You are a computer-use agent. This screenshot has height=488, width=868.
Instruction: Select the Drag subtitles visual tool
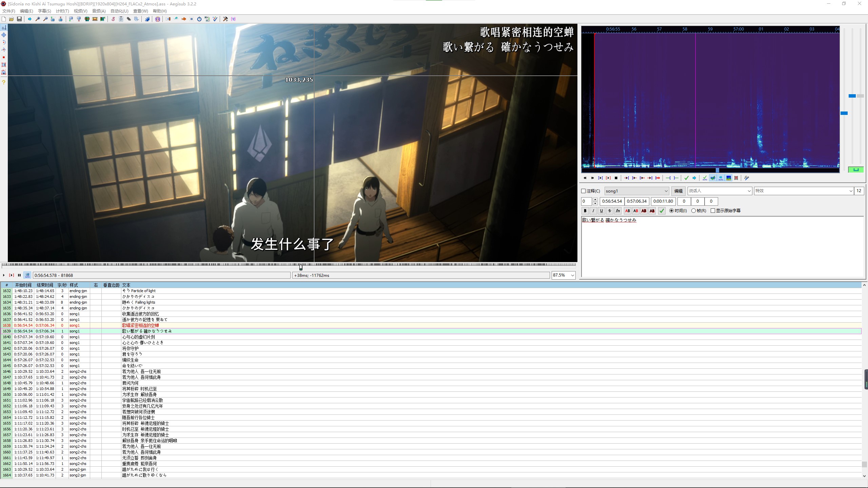(4, 35)
